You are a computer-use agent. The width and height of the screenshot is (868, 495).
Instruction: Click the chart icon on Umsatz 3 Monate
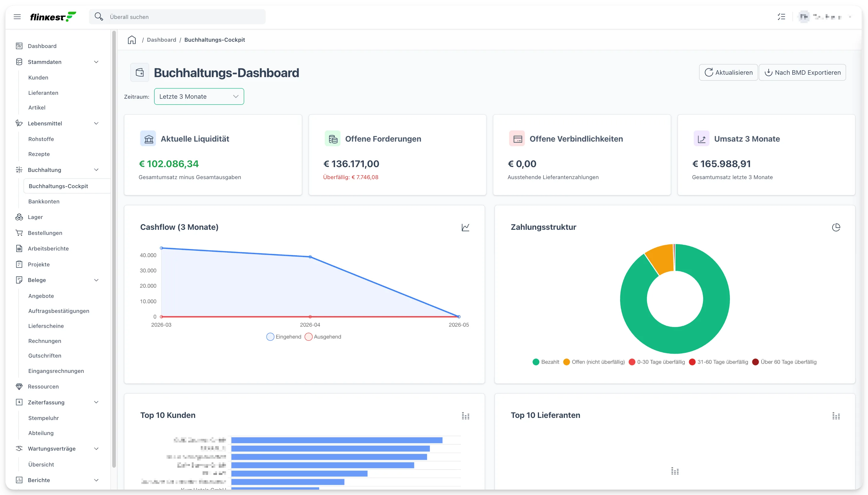(702, 139)
